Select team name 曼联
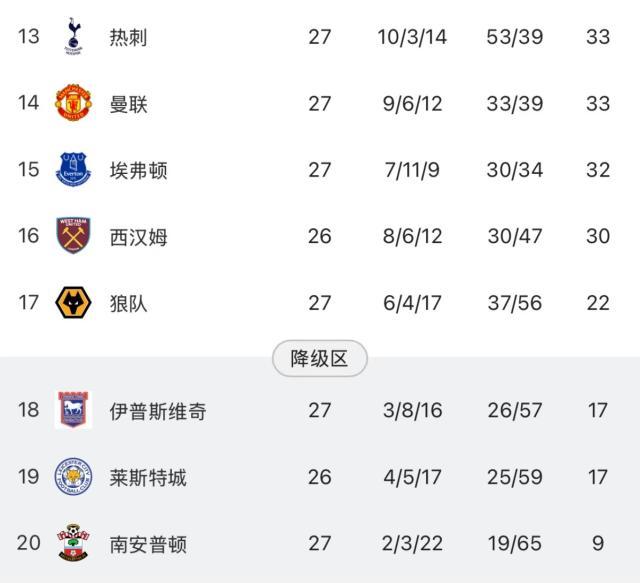 point(129,104)
